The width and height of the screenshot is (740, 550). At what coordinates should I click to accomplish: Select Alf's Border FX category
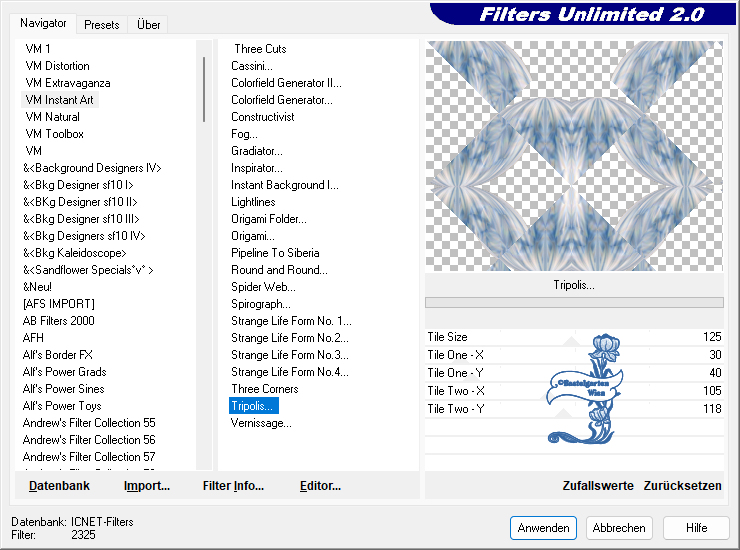click(x=58, y=355)
